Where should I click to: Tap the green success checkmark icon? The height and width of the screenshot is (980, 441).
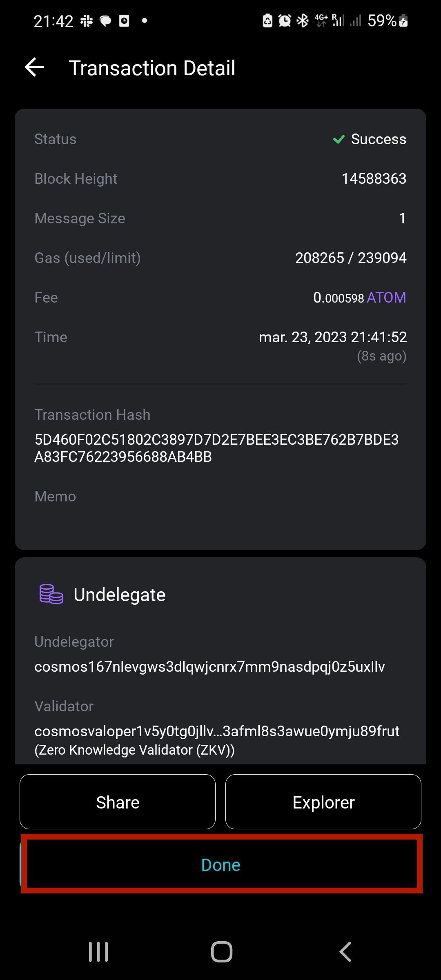(339, 139)
